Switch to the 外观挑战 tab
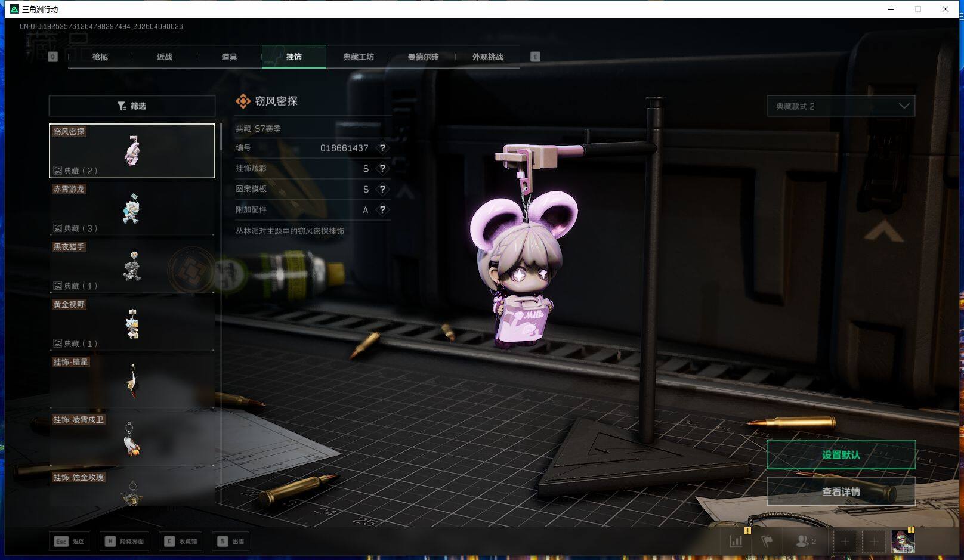The image size is (964, 560). [x=487, y=57]
